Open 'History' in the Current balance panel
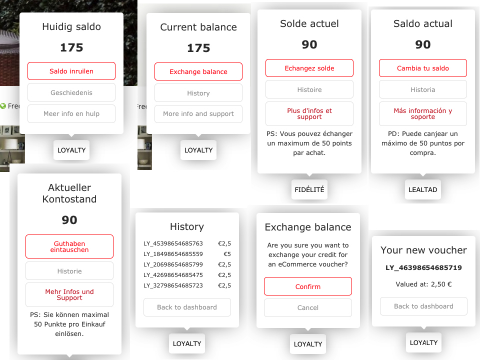 pos(198,93)
